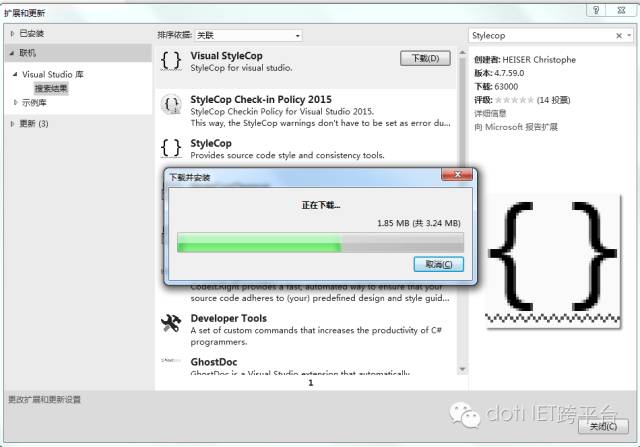
Task: Click the results list scrollbar up arrow
Action: click(462, 53)
